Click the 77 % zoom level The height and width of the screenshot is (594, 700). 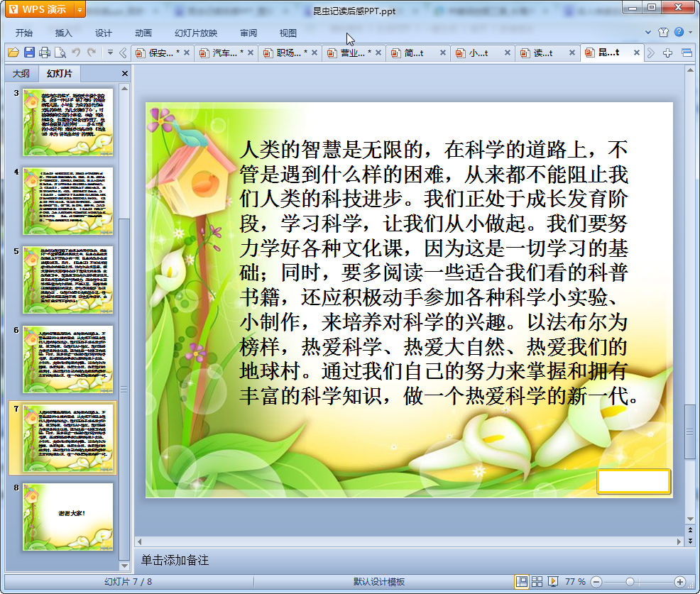coord(575,581)
